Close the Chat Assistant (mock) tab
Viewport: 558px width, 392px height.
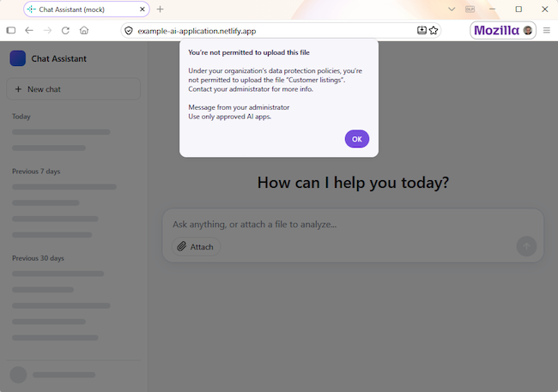(x=142, y=9)
